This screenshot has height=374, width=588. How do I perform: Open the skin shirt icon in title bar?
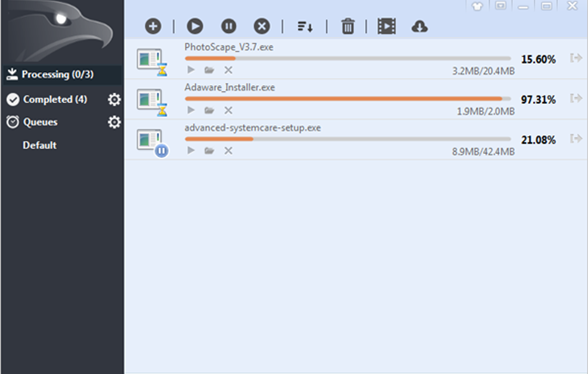tap(477, 6)
